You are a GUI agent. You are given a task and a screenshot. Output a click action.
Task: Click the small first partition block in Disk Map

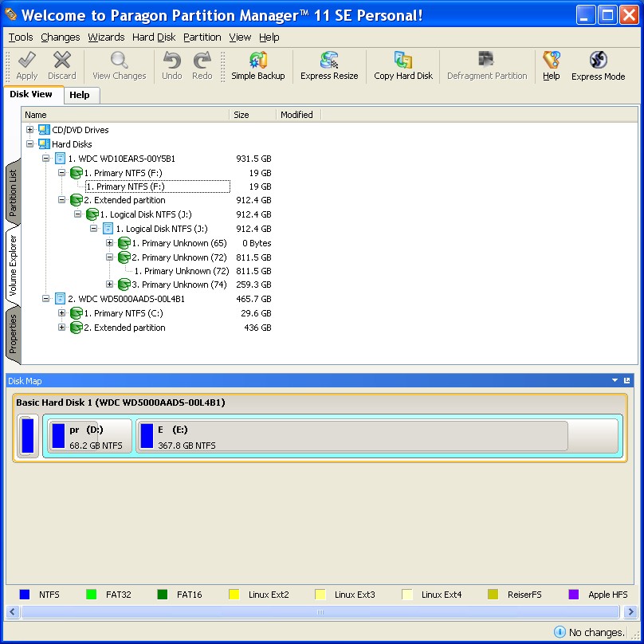click(28, 436)
